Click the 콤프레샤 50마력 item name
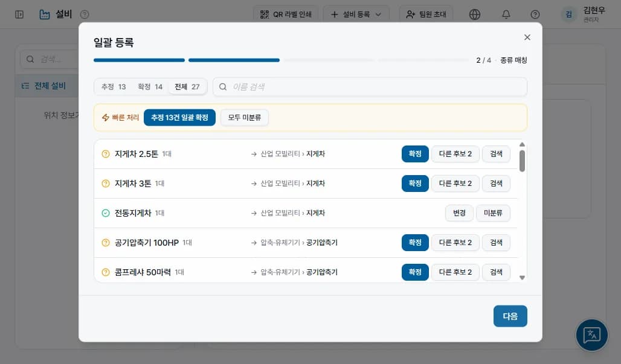The height and width of the screenshot is (364, 621). [x=143, y=272]
